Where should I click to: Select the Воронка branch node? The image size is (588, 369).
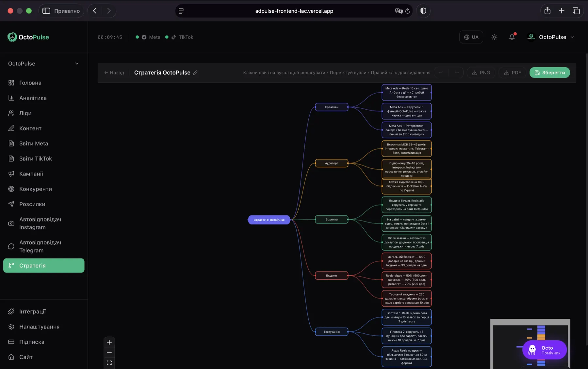[x=332, y=220]
